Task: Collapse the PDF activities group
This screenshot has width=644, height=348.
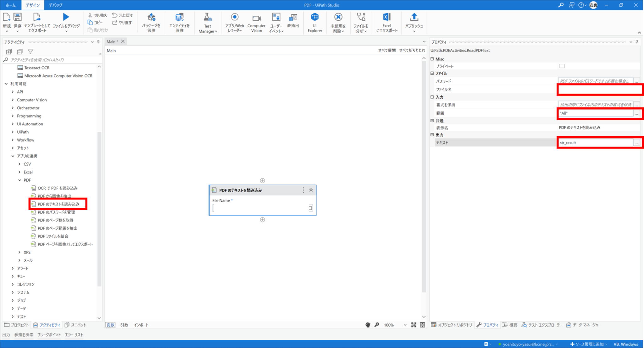Action: point(19,180)
